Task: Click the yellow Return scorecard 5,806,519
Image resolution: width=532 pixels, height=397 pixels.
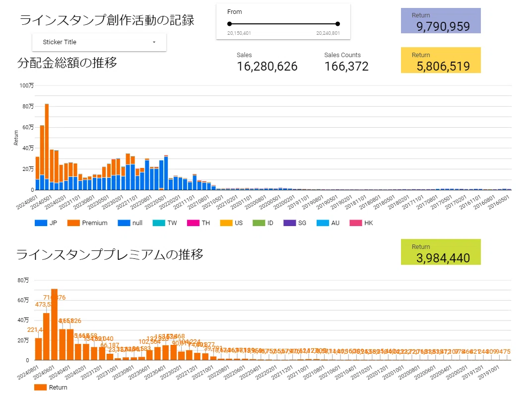Action: click(441, 60)
